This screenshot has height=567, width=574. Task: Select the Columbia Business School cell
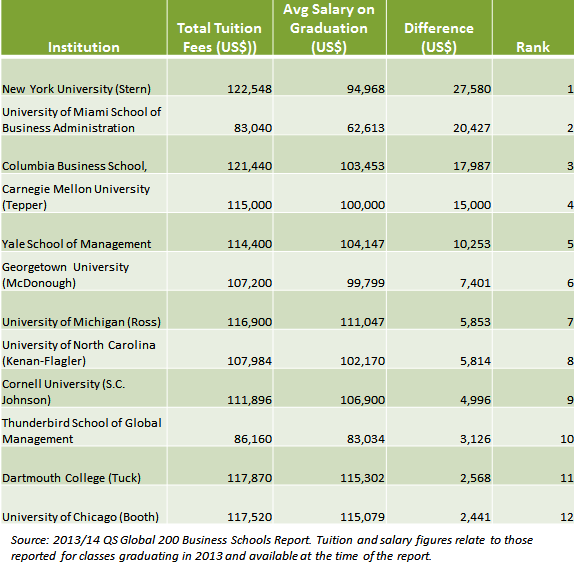click(x=84, y=154)
